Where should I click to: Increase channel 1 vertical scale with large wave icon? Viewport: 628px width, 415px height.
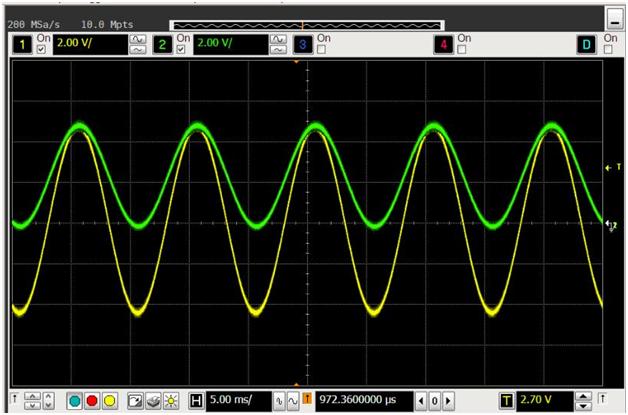point(137,39)
